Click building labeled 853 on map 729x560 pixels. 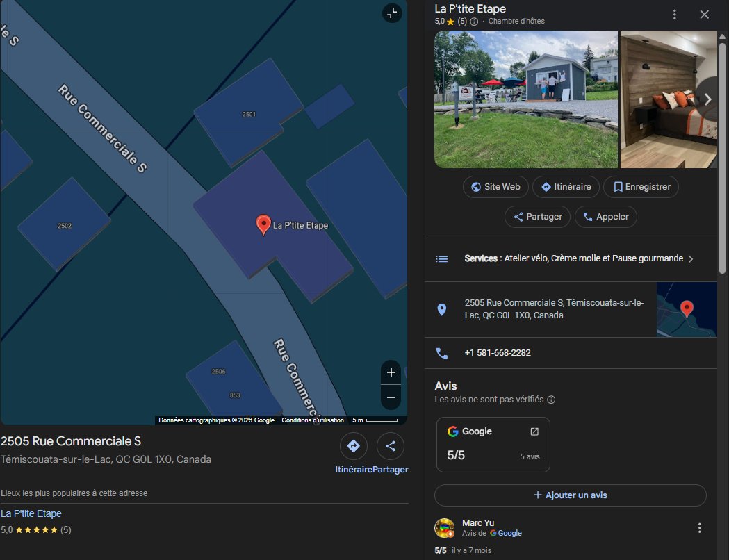point(235,395)
